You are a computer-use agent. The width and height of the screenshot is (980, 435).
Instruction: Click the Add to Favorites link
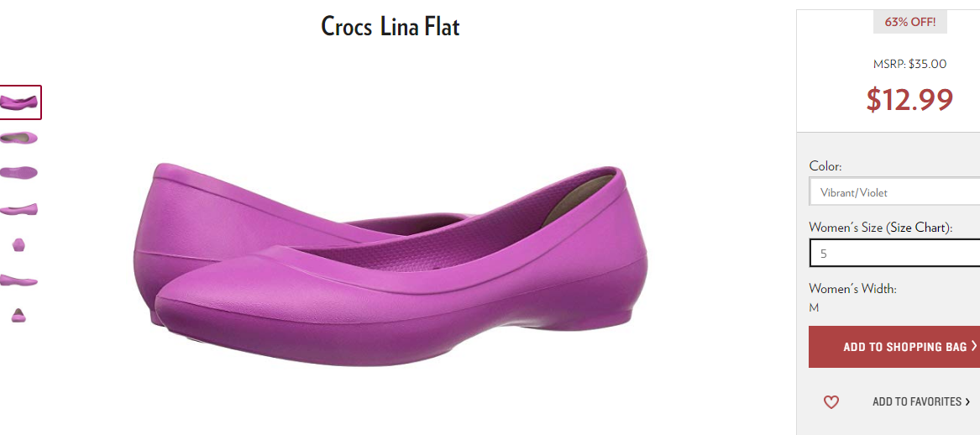point(917,402)
